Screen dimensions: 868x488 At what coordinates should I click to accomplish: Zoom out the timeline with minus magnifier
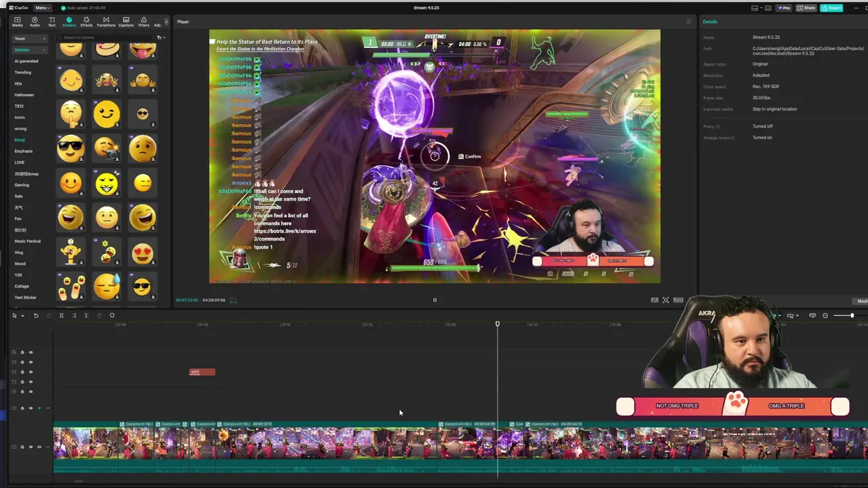coord(825,316)
